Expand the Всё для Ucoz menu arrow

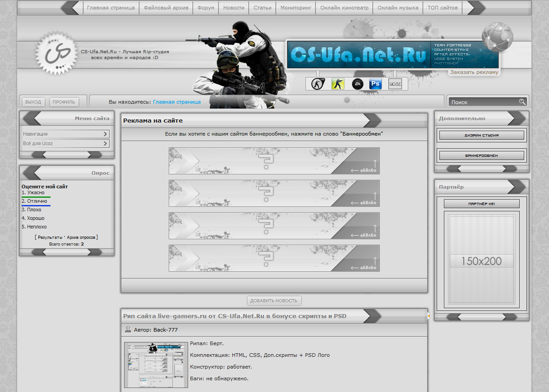[x=105, y=143]
